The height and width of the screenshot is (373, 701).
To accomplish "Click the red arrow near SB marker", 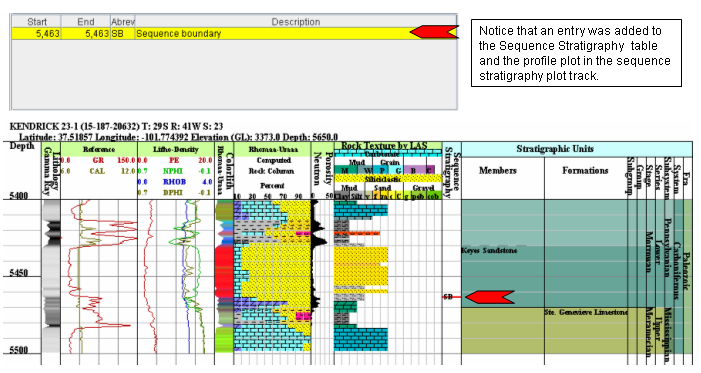I will tap(490, 297).
